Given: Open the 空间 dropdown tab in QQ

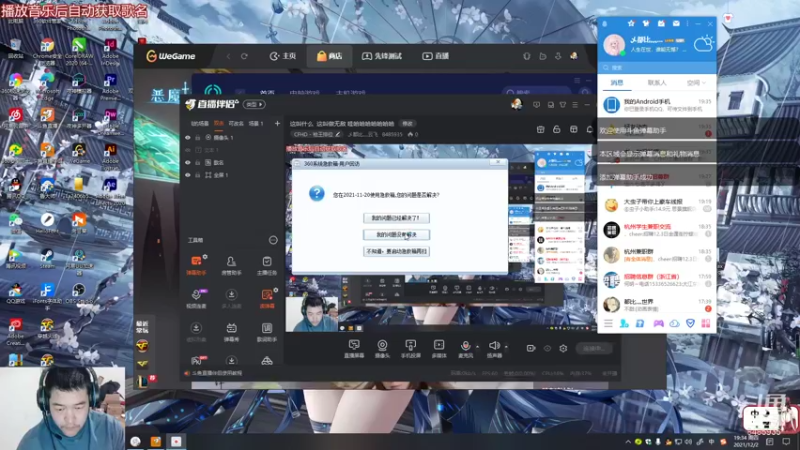Looking at the screenshot, I should pyautogui.click(x=696, y=82).
